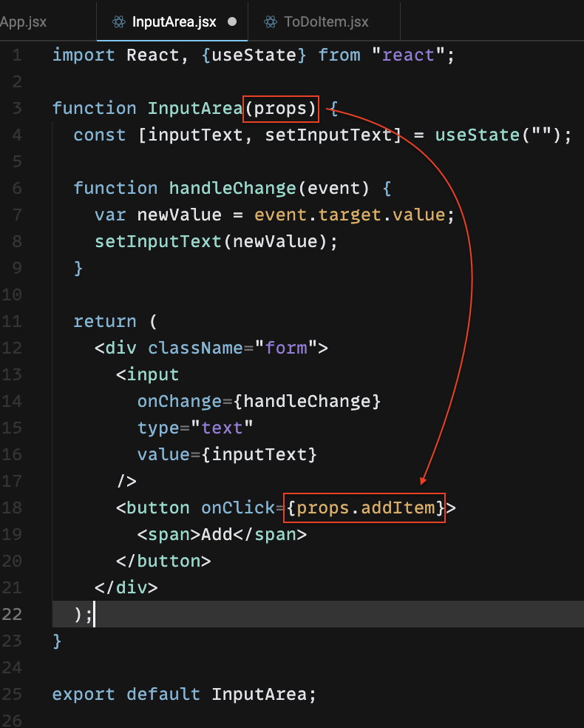Click line number 22 in the gutter
This screenshot has height=728, width=584.
(x=12, y=614)
